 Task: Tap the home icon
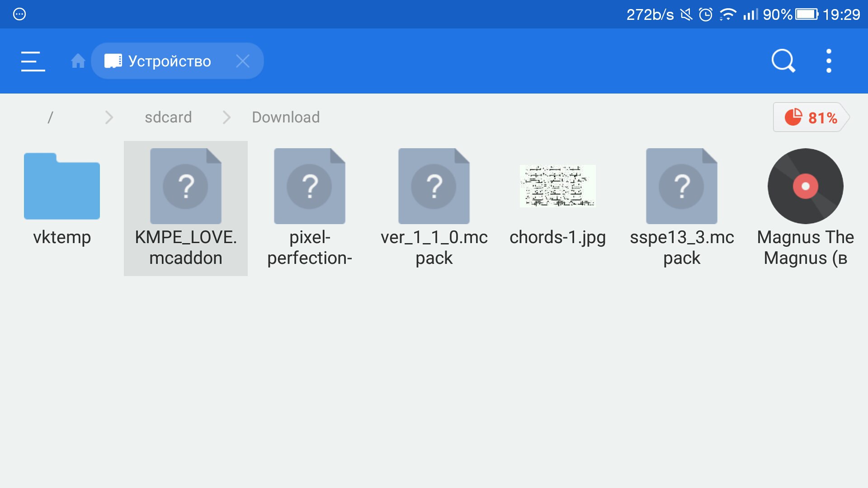[78, 61]
